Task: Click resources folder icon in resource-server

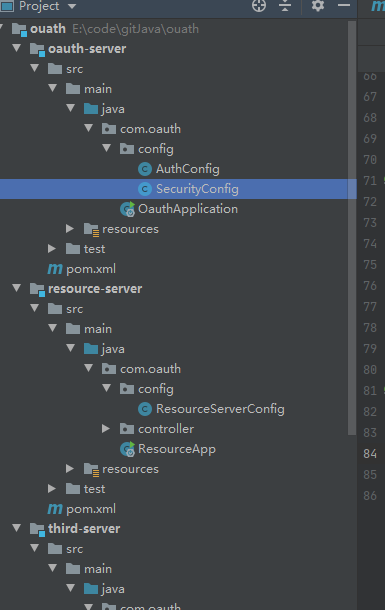Action: [x=91, y=470]
